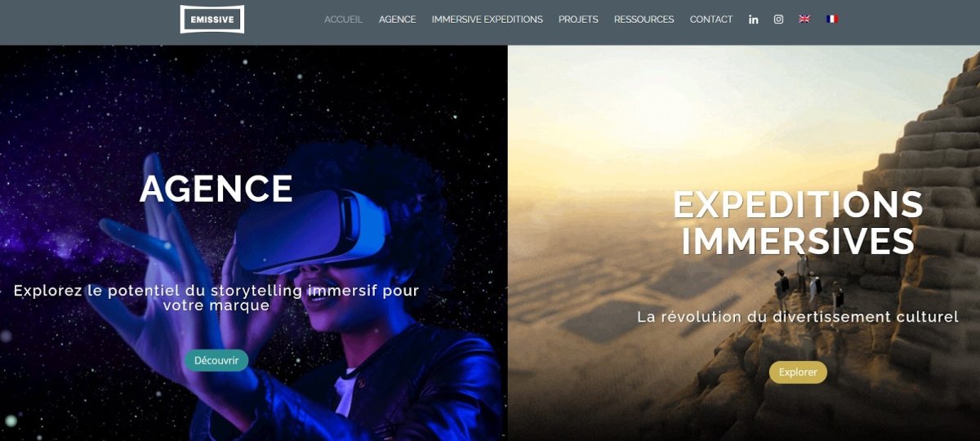Viewport: 980px width, 441px height.
Task: Click the Découvrir button
Action: [x=216, y=360]
